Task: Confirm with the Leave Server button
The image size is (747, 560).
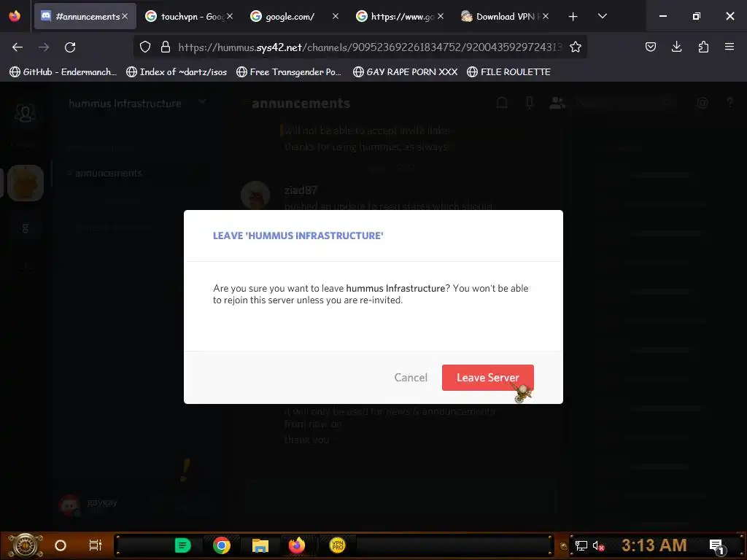Action: tap(487, 378)
